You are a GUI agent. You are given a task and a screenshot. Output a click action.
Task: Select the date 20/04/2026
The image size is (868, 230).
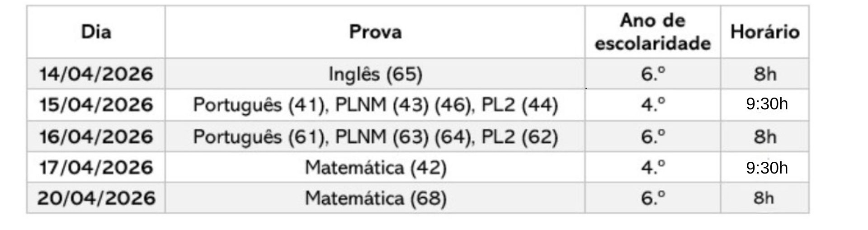click(x=96, y=198)
